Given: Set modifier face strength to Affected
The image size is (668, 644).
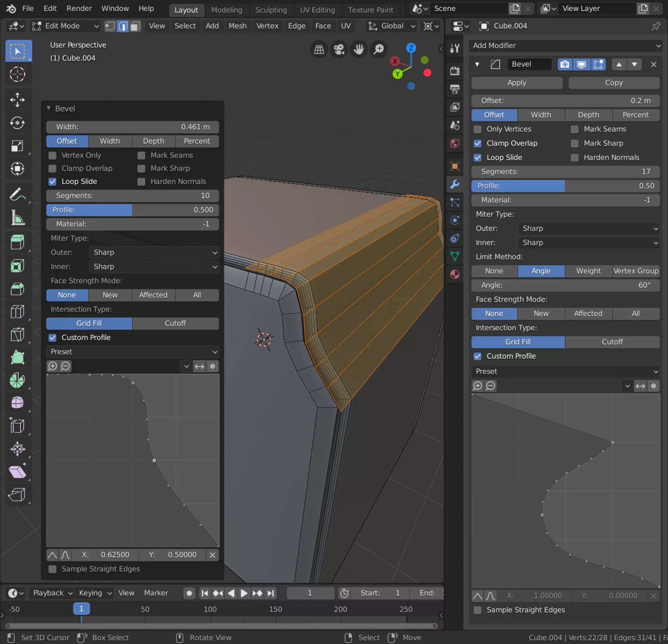Looking at the screenshot, I should (x=588, y=314).
